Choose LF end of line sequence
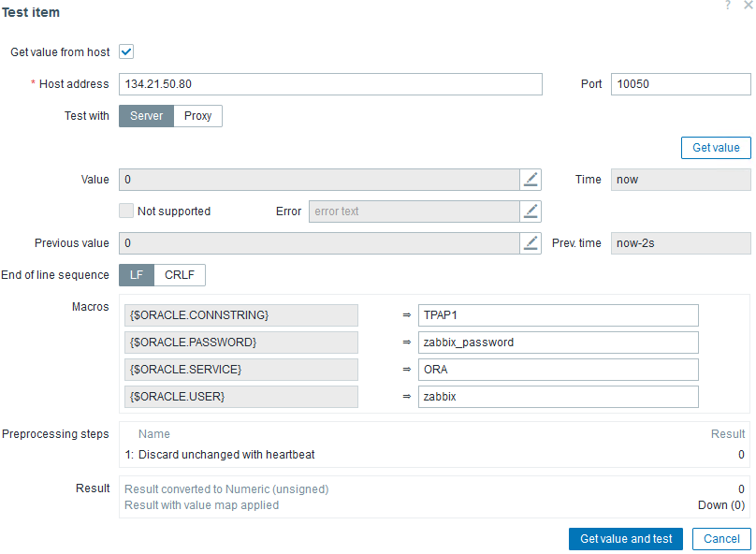756x554 pixels. tap(137, 275)
